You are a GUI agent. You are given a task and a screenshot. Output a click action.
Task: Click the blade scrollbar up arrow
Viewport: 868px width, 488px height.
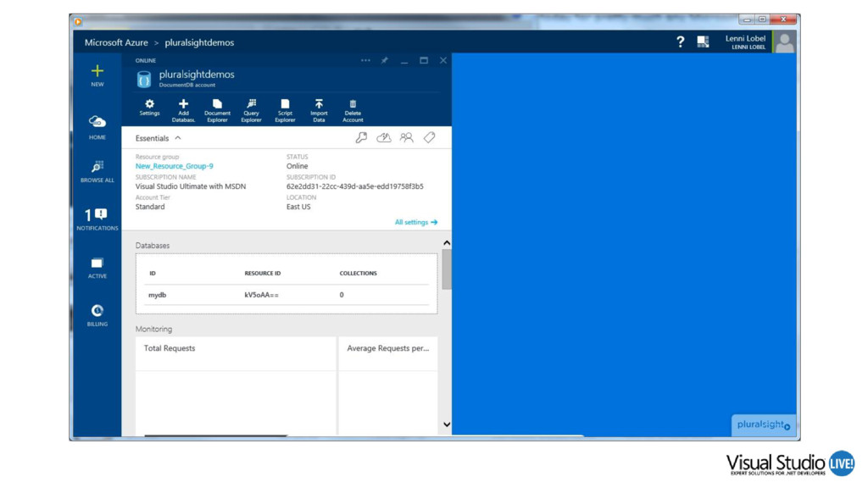(x=447, y=243)
